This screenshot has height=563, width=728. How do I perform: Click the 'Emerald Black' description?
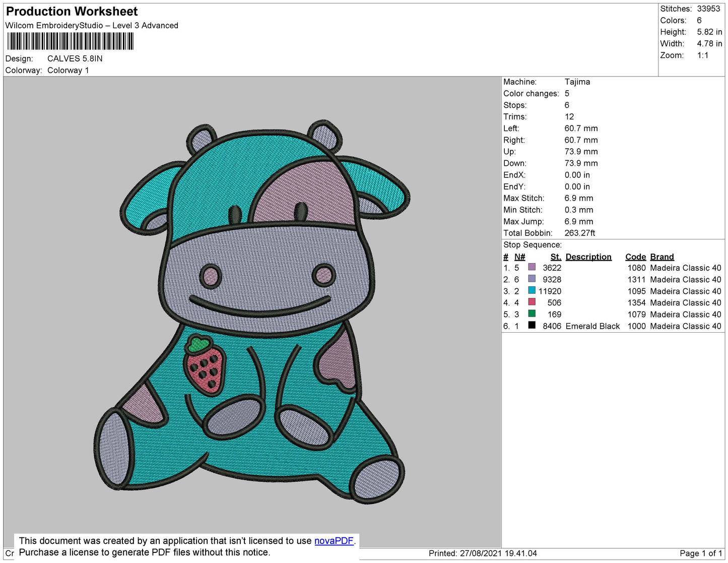(592, 326)
